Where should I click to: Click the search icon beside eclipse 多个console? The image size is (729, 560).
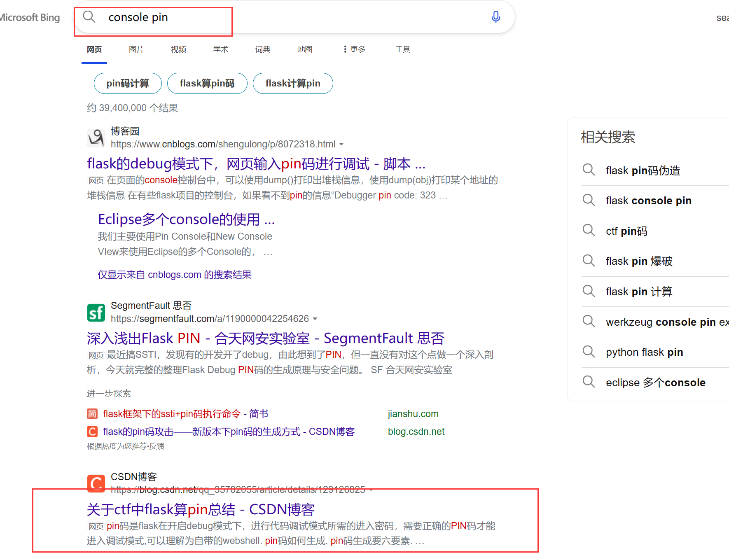(589, 382)
